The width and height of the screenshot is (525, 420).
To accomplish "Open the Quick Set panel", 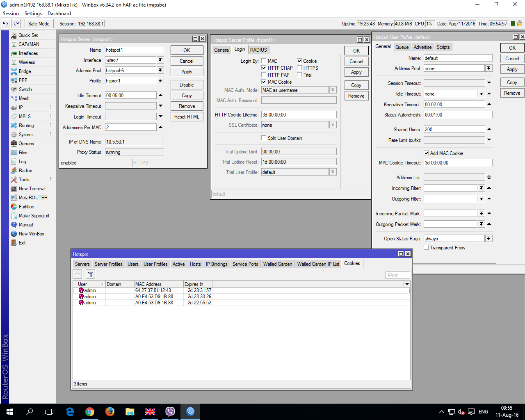I will tap(27, 35).
